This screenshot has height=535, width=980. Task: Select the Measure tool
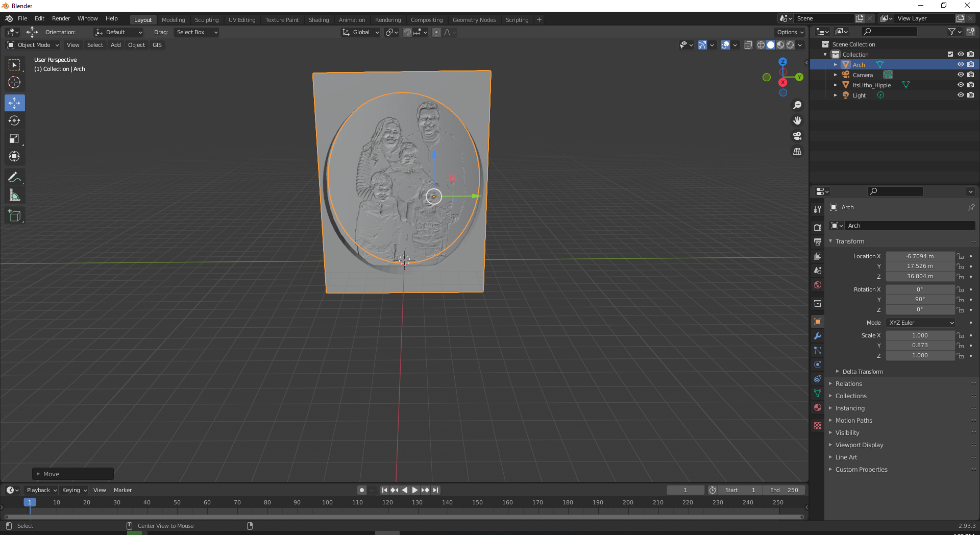pyautogui.click(x=14, y=195)
